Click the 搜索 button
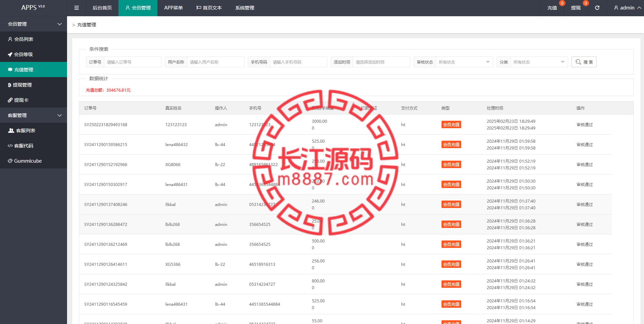This screenshot has height=324, width=644. click(x=584, y=62)
